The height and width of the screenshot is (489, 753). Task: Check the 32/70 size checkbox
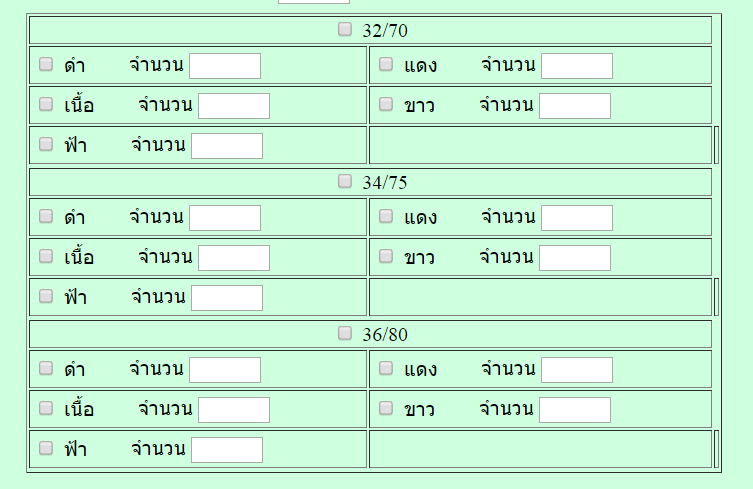[345, 29]
